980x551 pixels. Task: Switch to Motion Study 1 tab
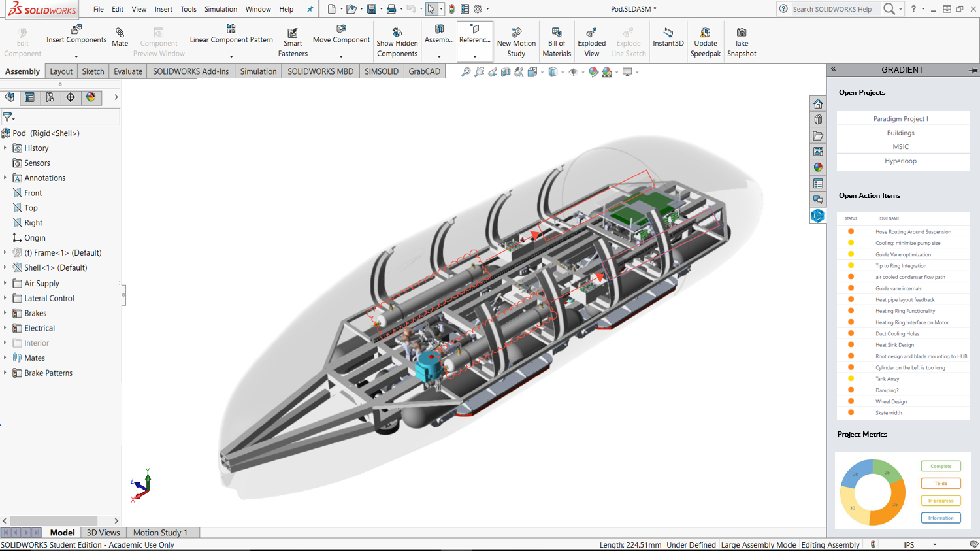tap(160, 533)
